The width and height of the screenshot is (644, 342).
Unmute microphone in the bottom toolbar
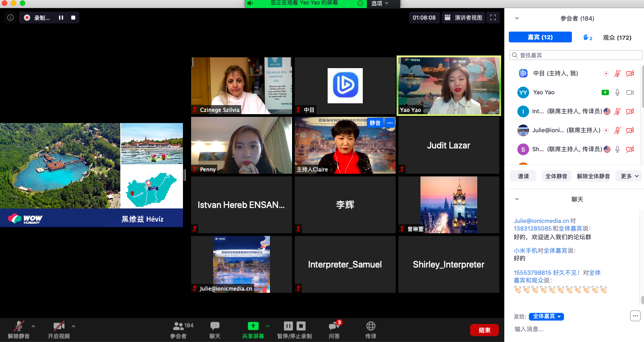tap(19, 330)
